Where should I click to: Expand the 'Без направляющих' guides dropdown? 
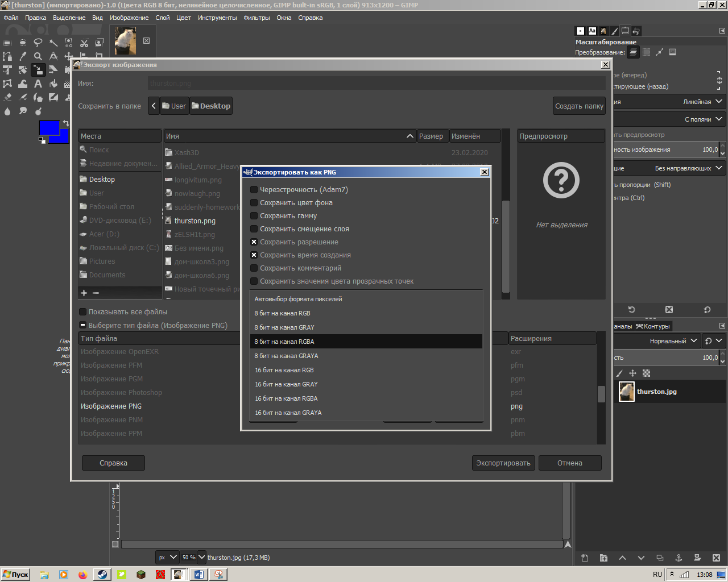pyautogui.click(x=669, y=168)
